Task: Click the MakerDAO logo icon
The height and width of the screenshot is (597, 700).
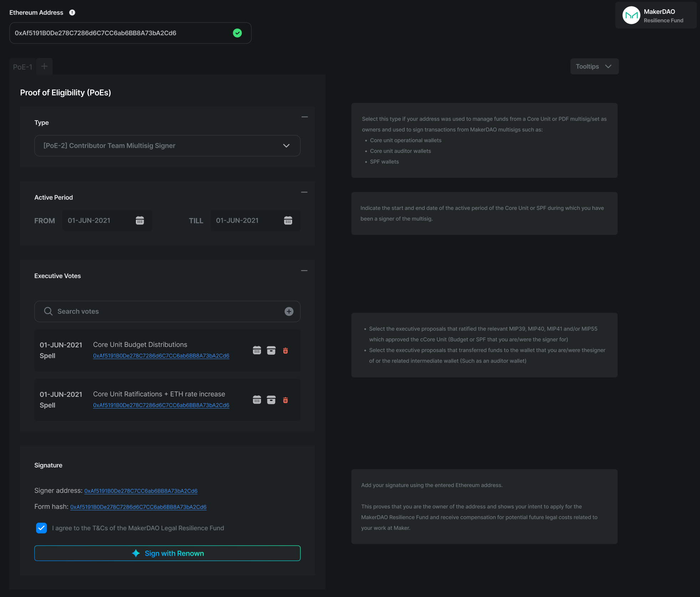Action: [631, 15]
